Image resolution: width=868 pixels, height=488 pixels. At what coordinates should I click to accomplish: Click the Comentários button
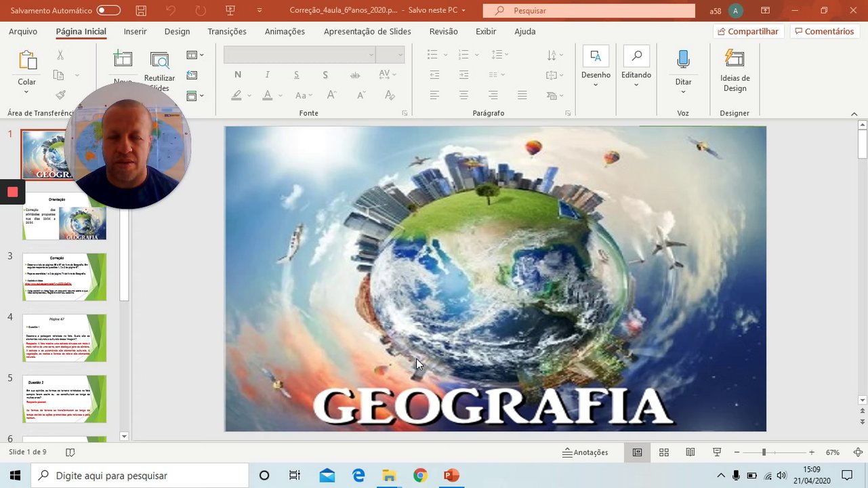(824, 31)
